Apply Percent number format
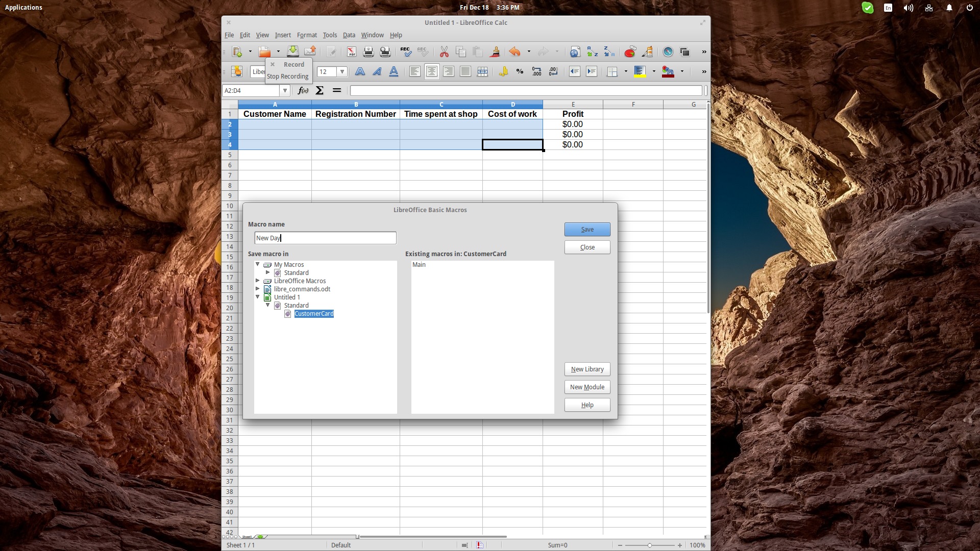Viewport: 980px width, 551px height. point(520,71)
